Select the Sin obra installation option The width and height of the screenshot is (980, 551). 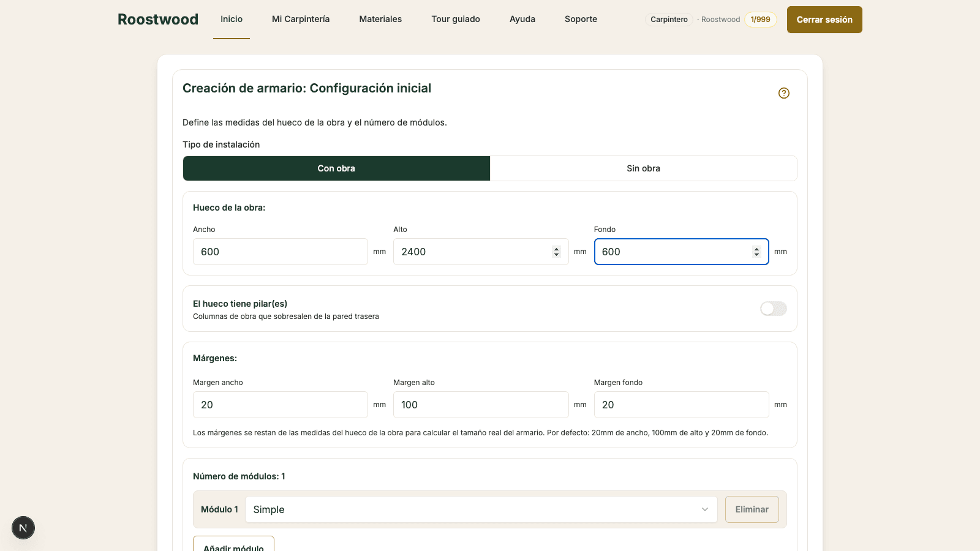643,168
